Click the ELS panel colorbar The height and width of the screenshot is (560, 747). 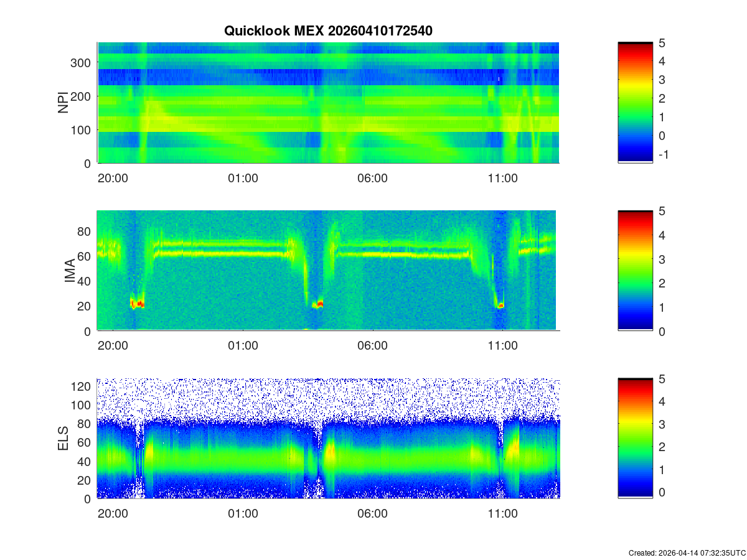(x=635, y=439)
